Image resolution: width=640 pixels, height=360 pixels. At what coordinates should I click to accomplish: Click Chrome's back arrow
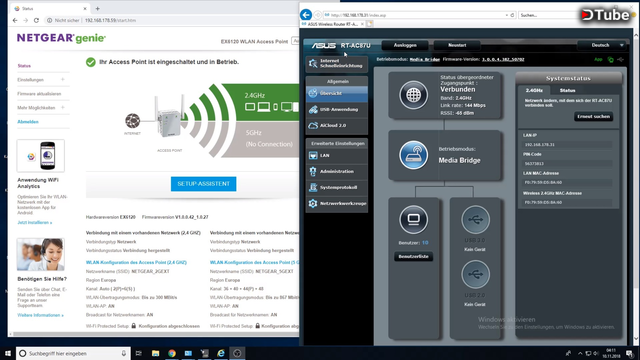pos(15,20)
